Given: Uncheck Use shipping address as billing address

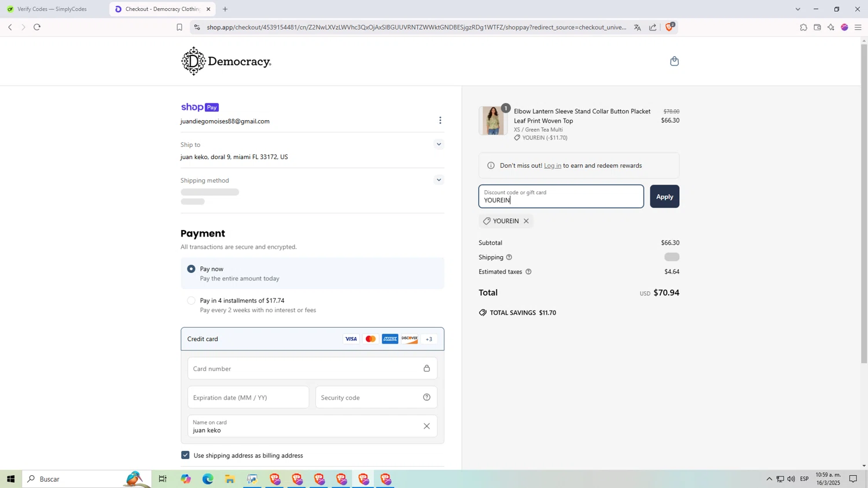Looking at the screenshot, I should point(185,455).
